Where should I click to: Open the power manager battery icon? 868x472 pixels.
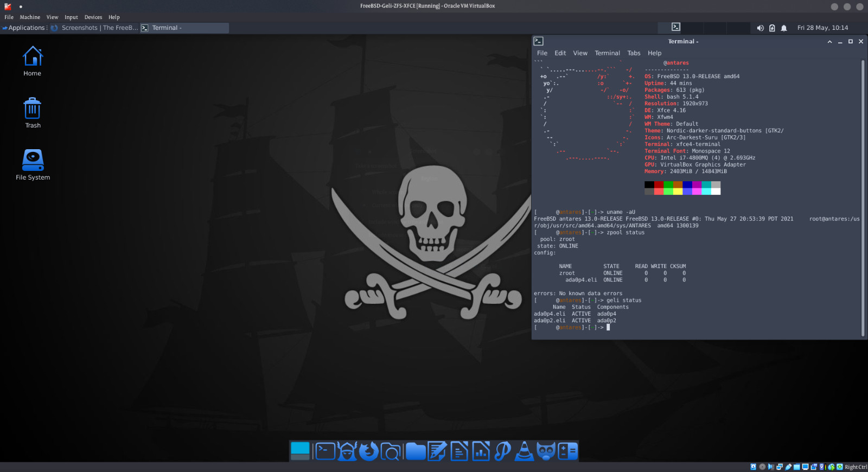(x=772, y=28)
